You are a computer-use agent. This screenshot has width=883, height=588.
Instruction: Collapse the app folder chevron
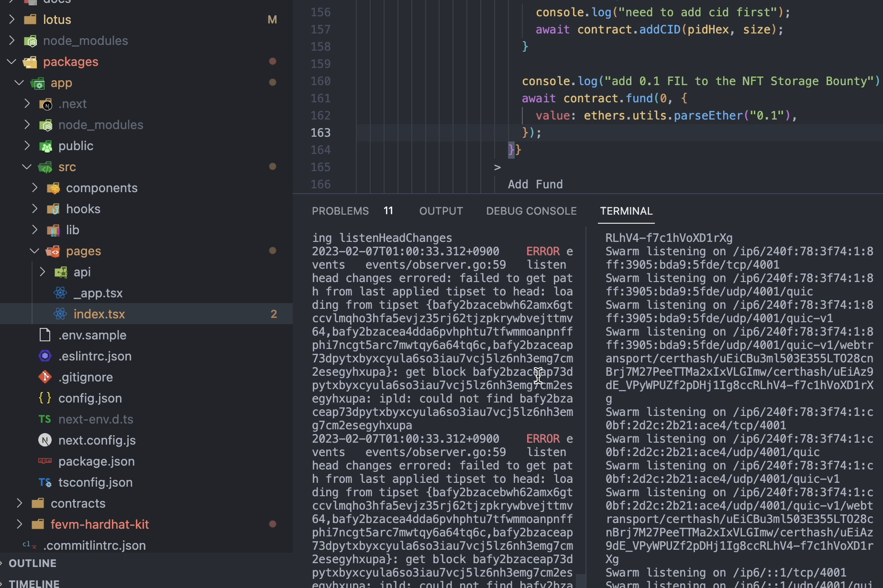coord(20,83)
